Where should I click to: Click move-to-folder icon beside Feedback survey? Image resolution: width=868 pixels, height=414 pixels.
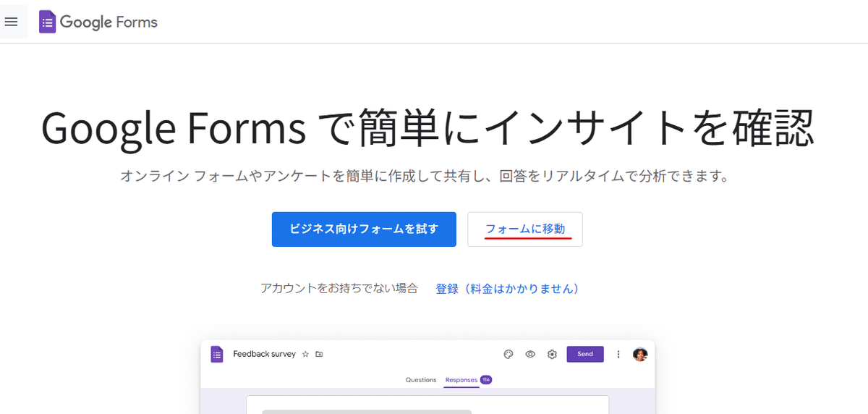click(x=319, y=354)
